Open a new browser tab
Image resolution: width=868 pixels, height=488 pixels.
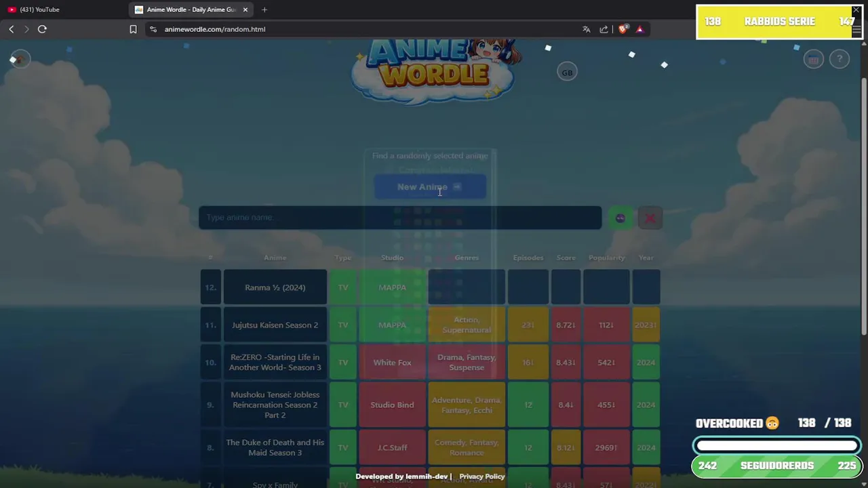(x=264, y=9)
